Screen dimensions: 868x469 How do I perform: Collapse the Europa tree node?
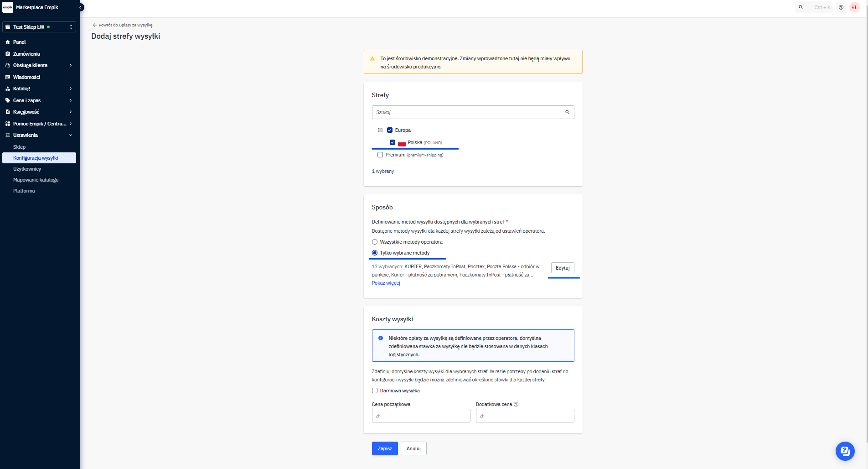point(380,130)
